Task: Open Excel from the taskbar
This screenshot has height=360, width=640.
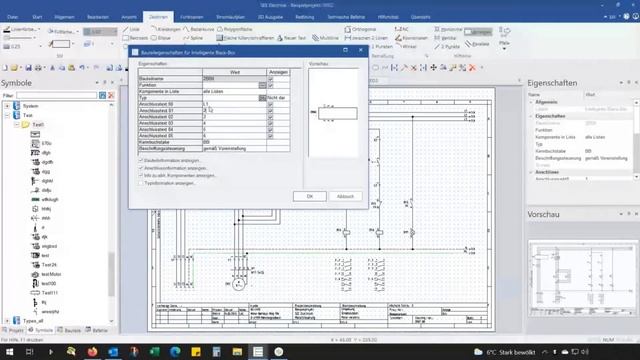Action: tap(155, 351)
